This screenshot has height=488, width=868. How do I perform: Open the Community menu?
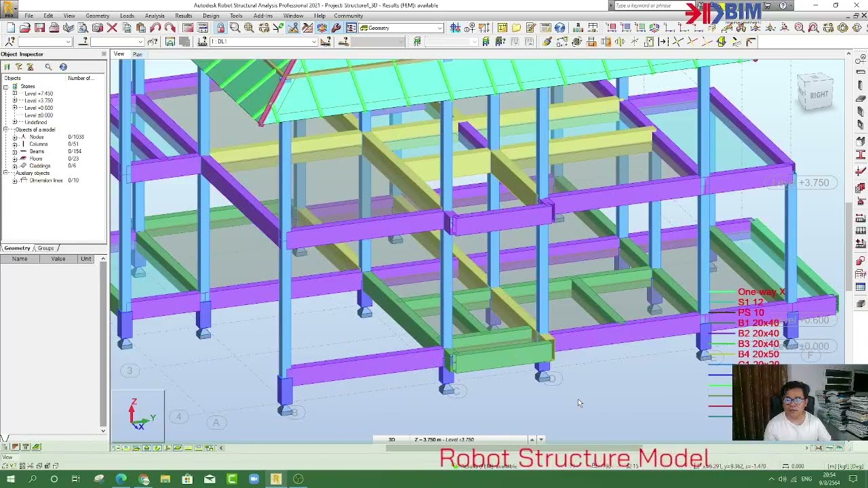click(349, 16)
